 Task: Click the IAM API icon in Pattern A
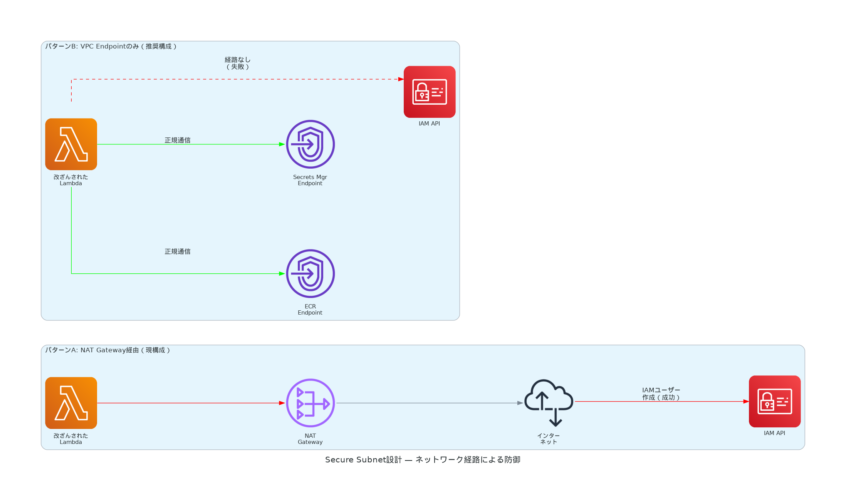(x=774, y=401)
